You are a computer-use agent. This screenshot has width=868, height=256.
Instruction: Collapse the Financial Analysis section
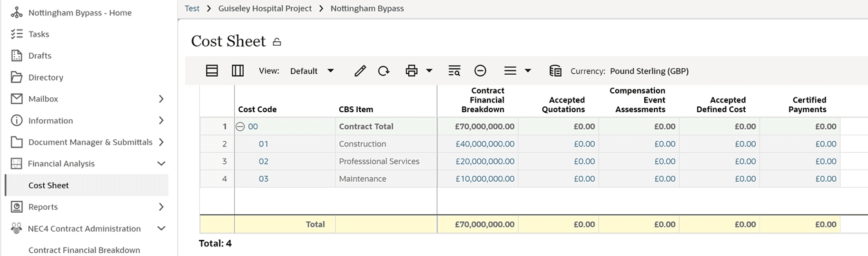161,164
